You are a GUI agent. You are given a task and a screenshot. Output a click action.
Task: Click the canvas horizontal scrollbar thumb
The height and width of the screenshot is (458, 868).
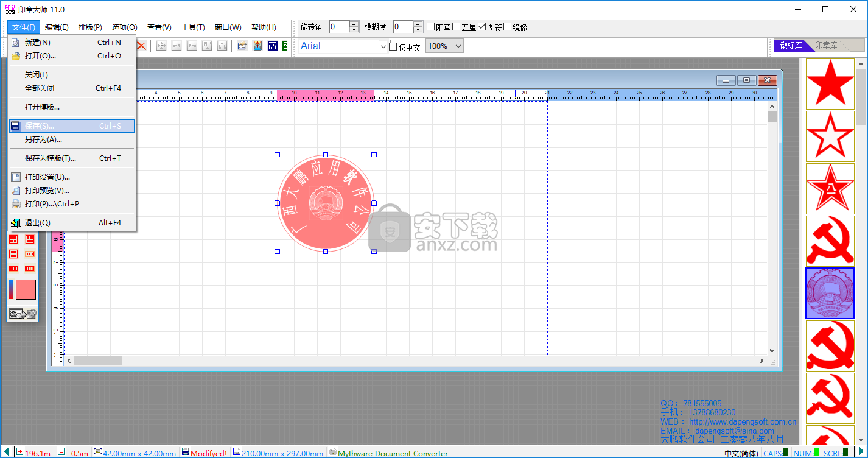pyautogui.click(x=98, y=361)
